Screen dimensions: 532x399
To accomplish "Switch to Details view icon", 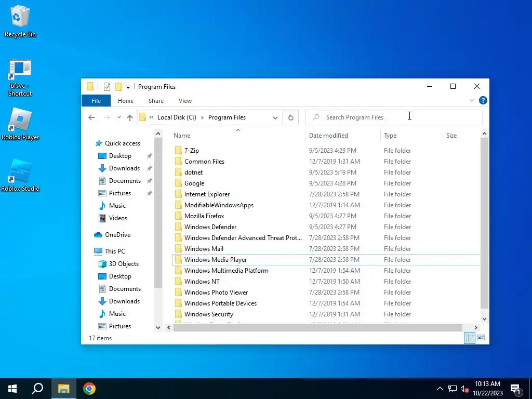I will (470, 338).
